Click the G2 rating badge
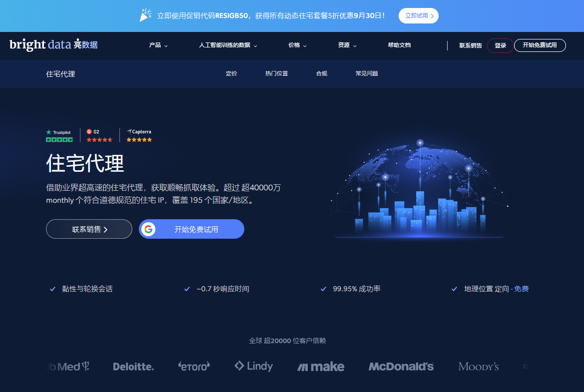Viewport: 584px width, 392px height. pos(99,136)
